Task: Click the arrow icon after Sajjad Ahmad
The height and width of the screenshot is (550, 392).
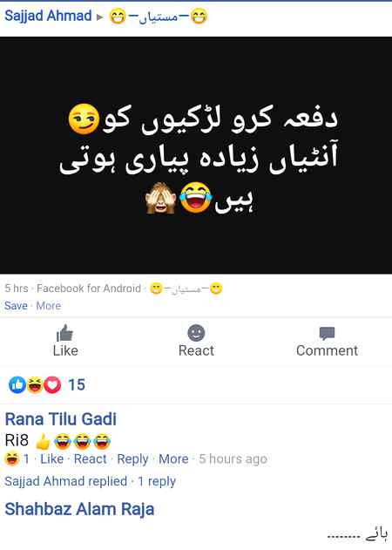Action: (x=100, y=17)
